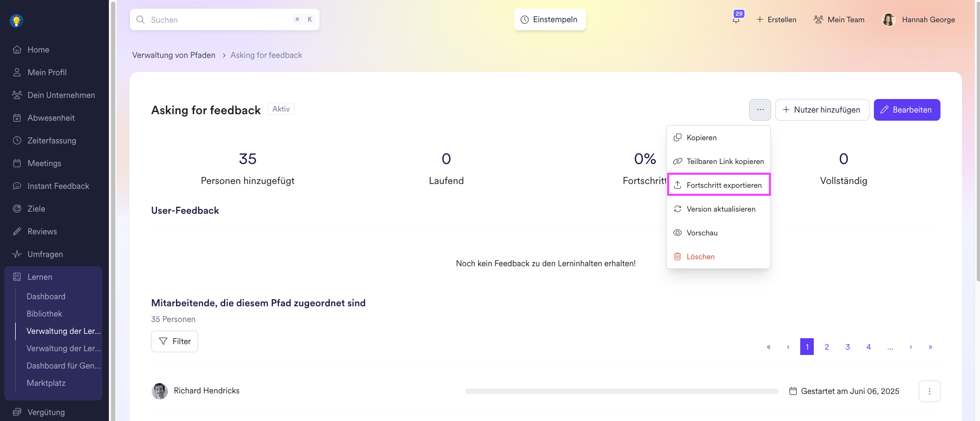Image resolution: width=980 pixels, height=421 pixels.
Task: Go to Umfragen in the sidebar
Action: click(x=45, y=254)
